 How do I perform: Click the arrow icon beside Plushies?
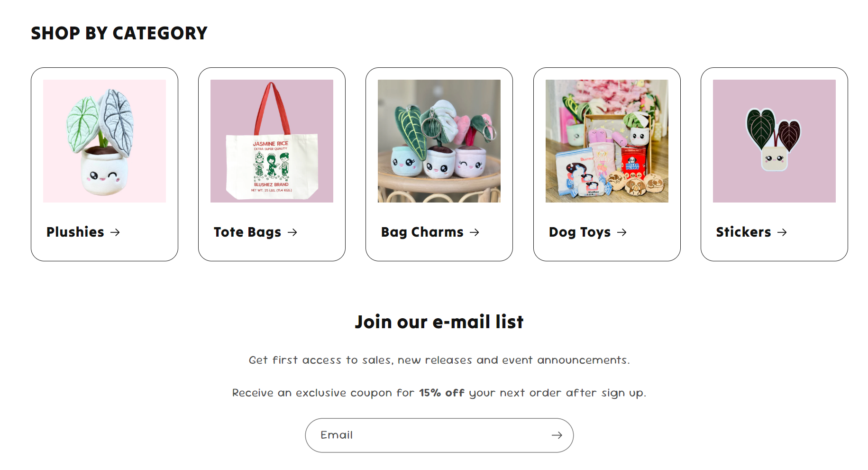pos(116,232)
